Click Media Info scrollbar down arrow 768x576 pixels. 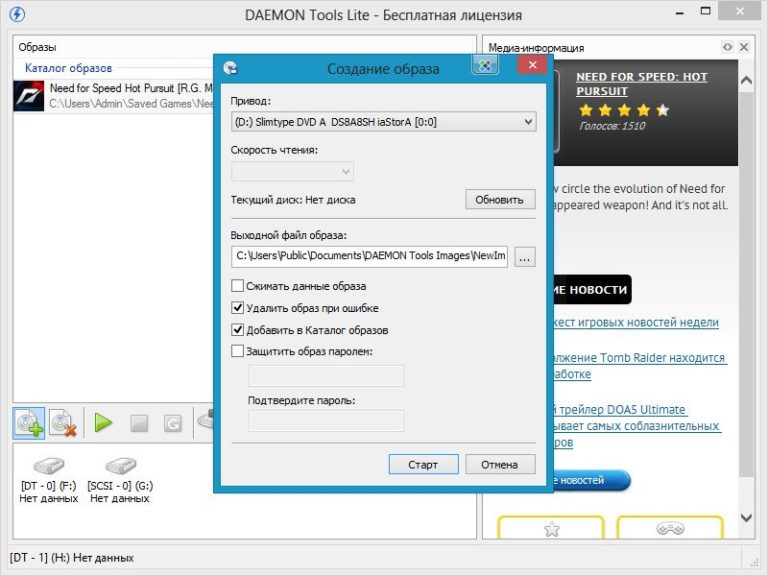pyautogui.click(x=746, y=517)
